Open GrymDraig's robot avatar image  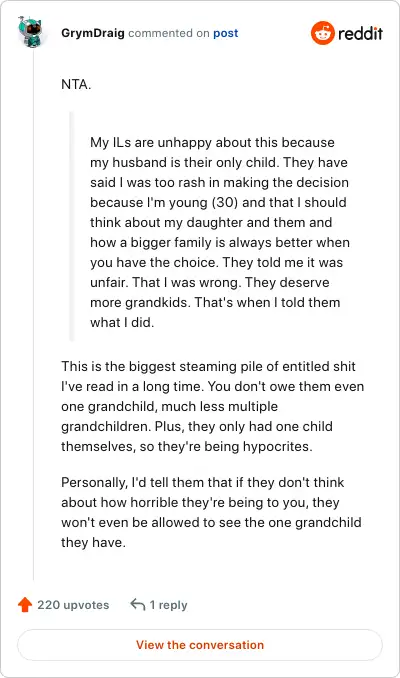[x=30, y=32]
